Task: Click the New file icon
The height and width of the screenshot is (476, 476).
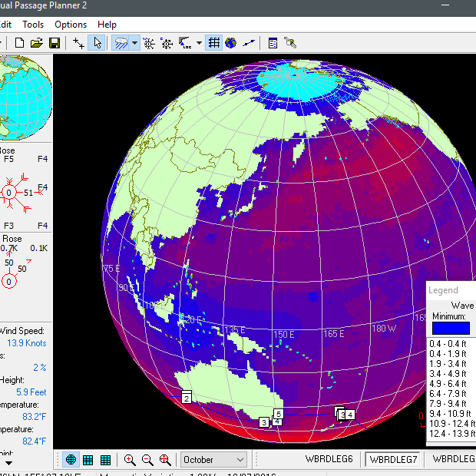Action: (20, 43)
